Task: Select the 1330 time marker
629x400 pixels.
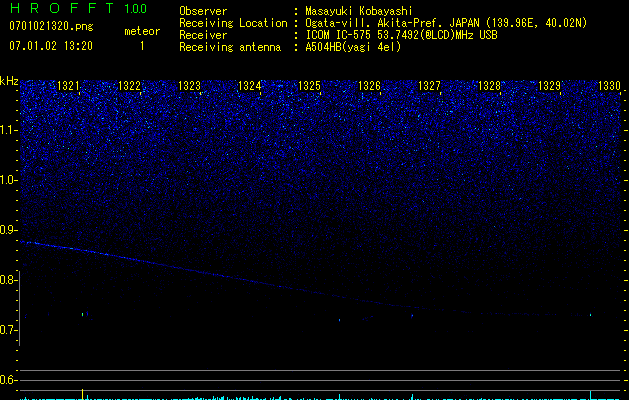Action: [609, 87]
